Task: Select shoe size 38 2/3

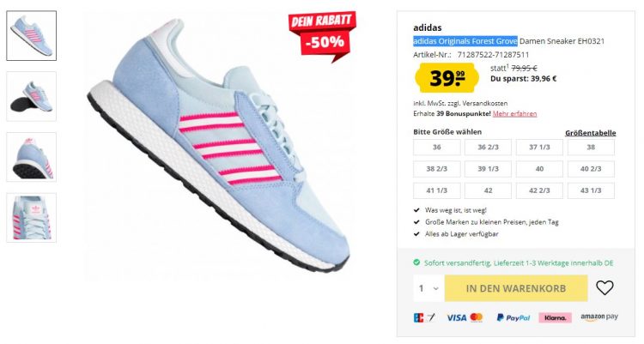Action: point(436,169)
